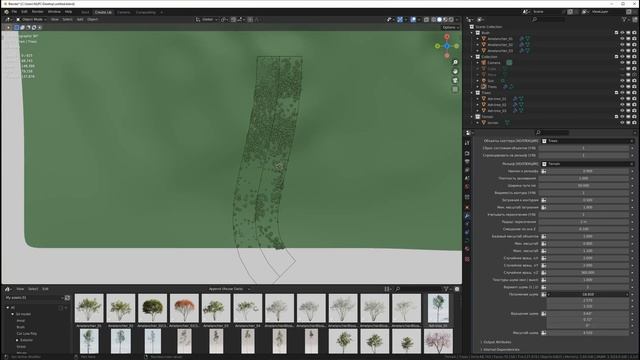Image resolution: width=640 pixels, height=360 pixels.
Task: Select the pink blossom tree thumbnail
Action: coord(438,341)
